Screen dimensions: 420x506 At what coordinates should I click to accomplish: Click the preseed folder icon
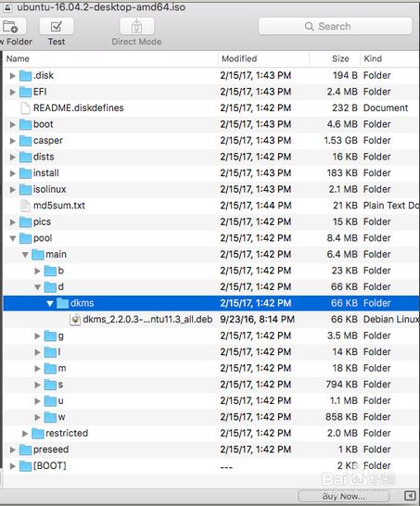[x=26, y=449]
